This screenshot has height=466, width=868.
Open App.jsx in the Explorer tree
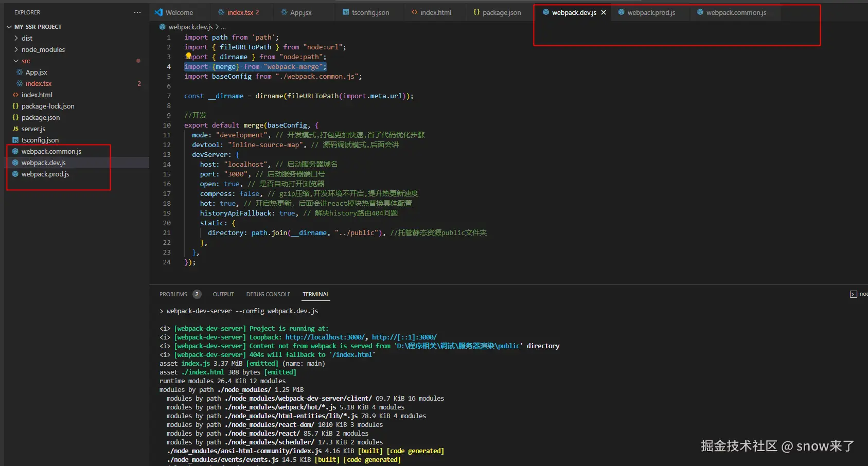click(x=36, y=72)
